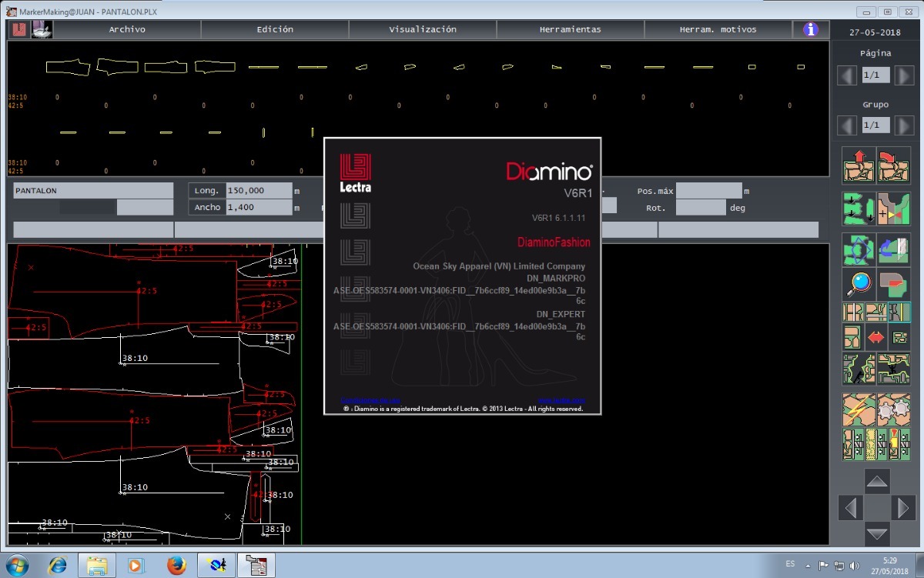Open the Herramientas menu
924x578 pixels.
coord(571,29)
